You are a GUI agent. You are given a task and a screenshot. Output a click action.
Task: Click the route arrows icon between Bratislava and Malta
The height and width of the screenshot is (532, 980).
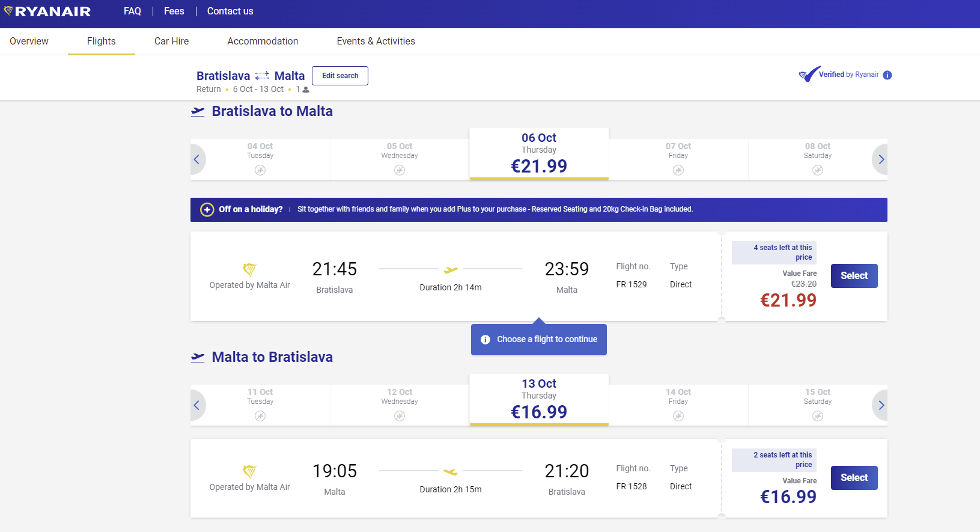point(262,76)
